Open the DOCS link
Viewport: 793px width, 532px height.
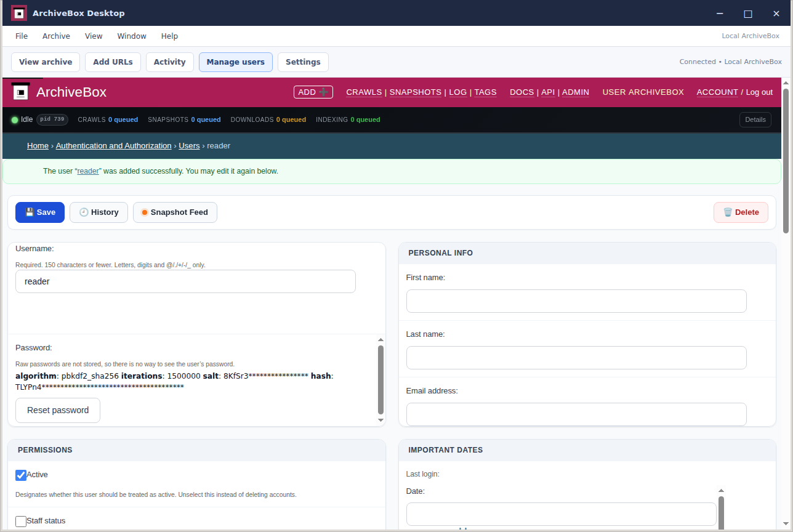pyautogui.click(x=522, y=92)
